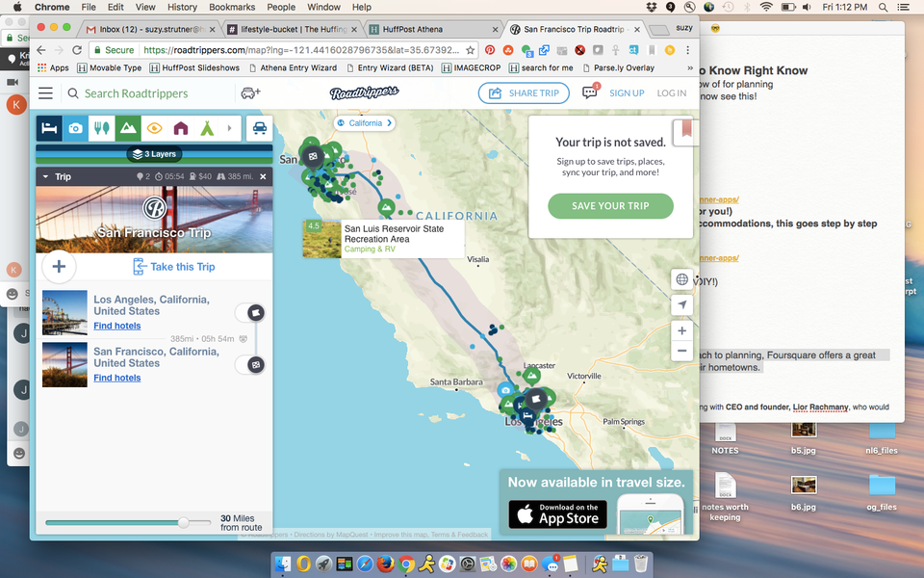Click Download on the App Store badge
This screenshot has height=578, width=924.
pyautogui.click(x=557, y=514)
